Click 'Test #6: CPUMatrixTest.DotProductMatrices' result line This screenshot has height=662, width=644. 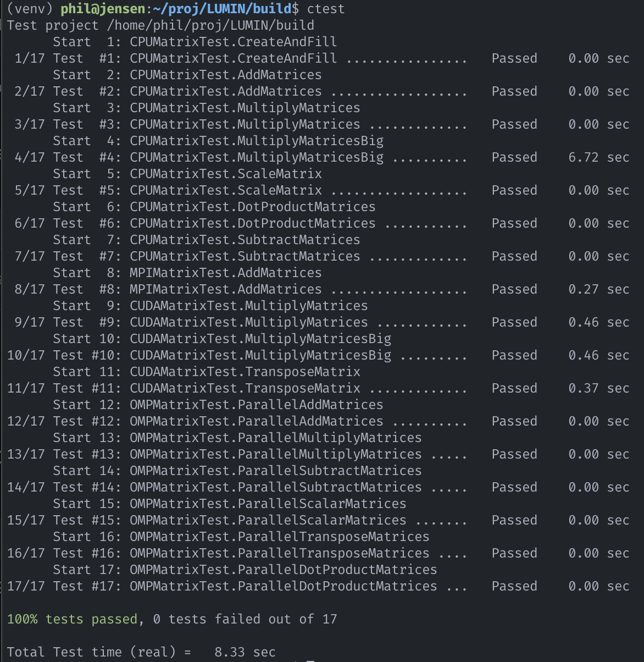[x=322, y=223]
